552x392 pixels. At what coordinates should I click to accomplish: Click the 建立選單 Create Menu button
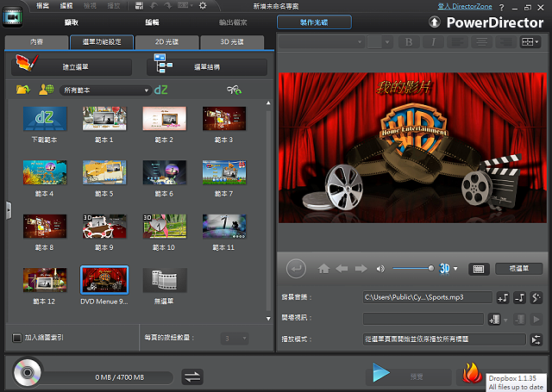click(x=72, y=67)
